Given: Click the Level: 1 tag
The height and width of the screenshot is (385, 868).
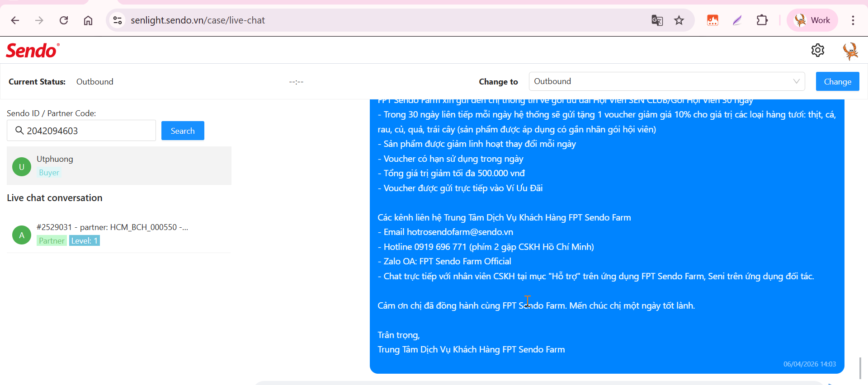Looking at the screenshot, I should pos(85,241).
